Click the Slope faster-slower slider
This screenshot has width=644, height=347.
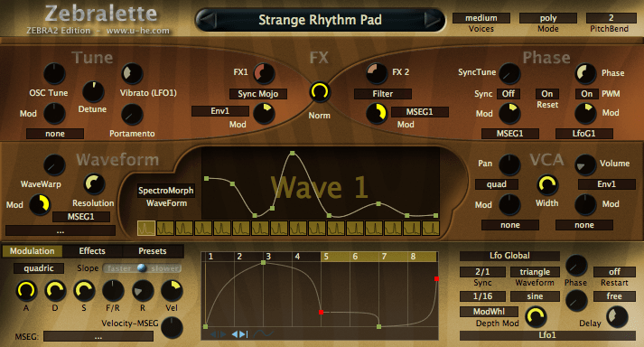142,268
